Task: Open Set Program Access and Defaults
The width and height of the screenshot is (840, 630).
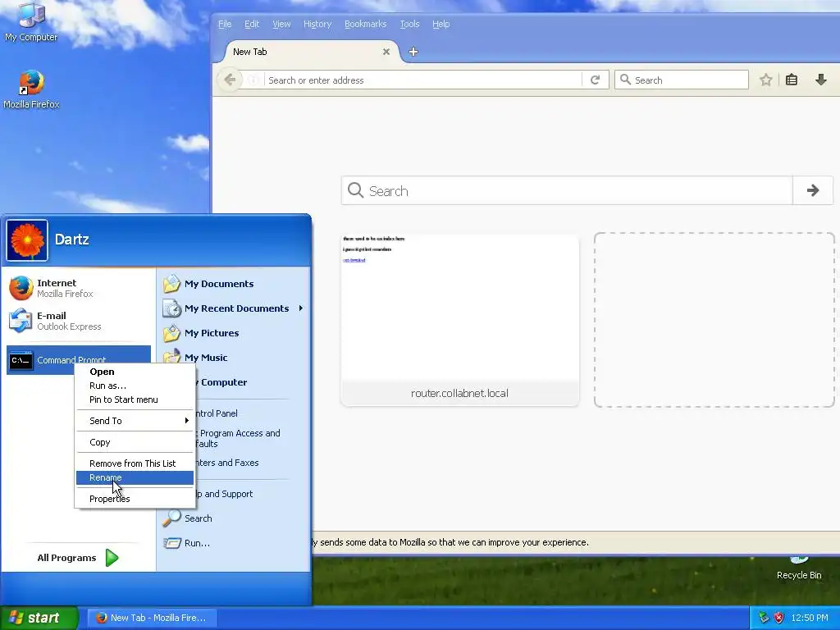Action: [x=237, y=438]
